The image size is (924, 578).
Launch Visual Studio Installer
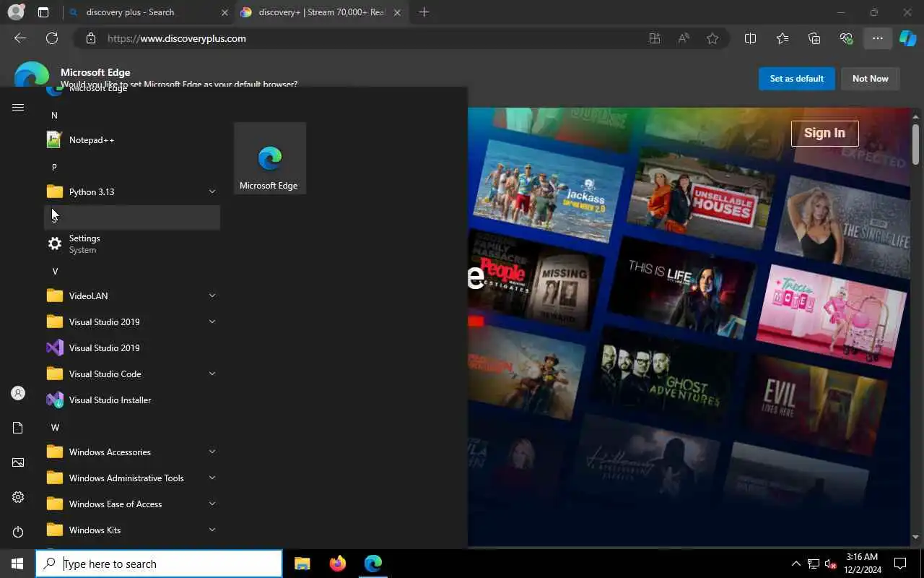[132, 400]
